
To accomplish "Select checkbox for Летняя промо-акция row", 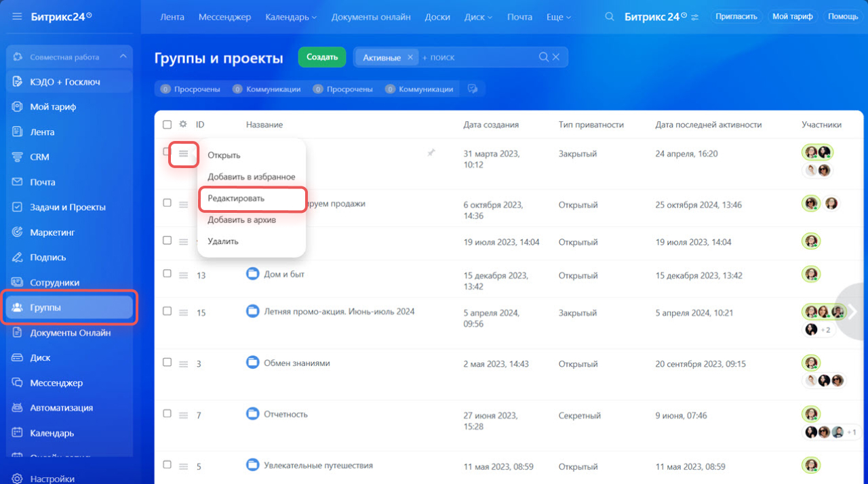I will point(167,310).
